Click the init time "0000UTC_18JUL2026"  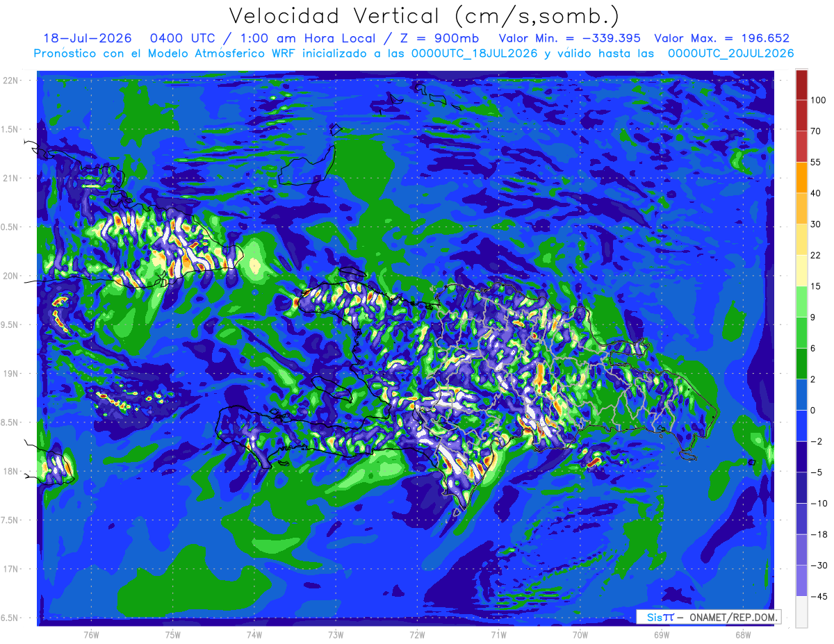coord(475,53)
